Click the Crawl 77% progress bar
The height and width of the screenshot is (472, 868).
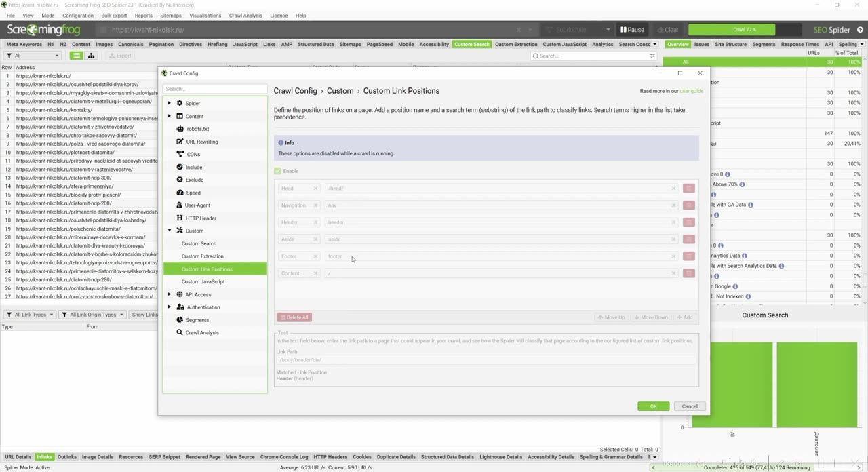[x=745, y=30]
